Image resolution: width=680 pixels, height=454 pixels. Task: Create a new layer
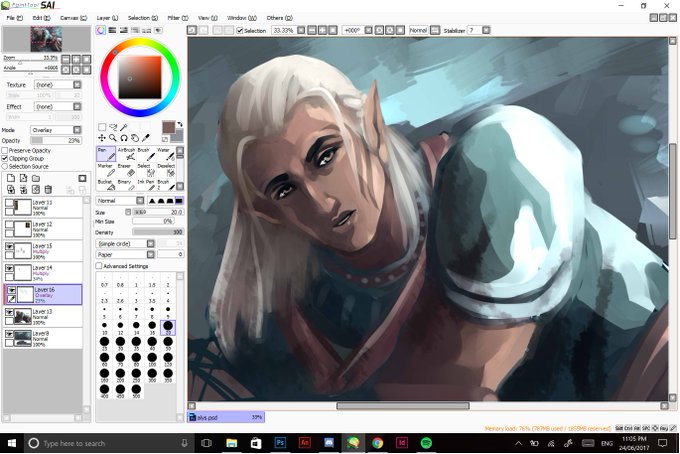(11, 178)
